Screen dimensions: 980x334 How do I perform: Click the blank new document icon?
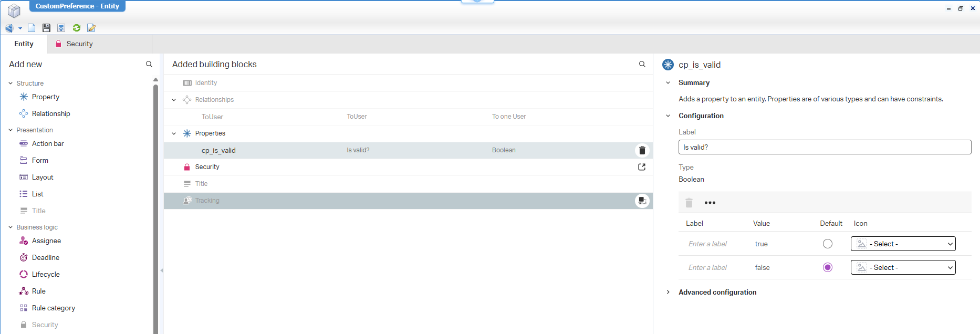(32, 28)
